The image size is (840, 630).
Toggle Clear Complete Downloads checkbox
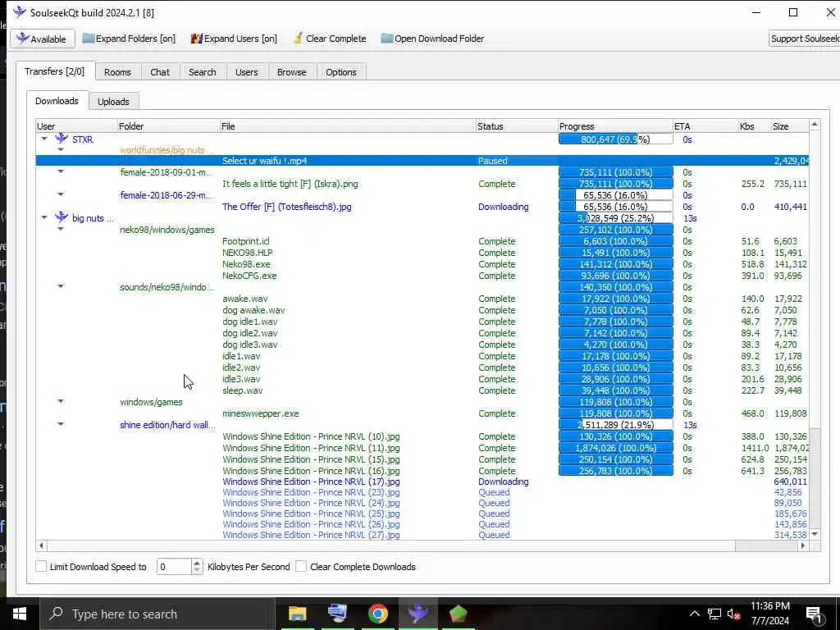pyautogui.click(x=301, y=566)
